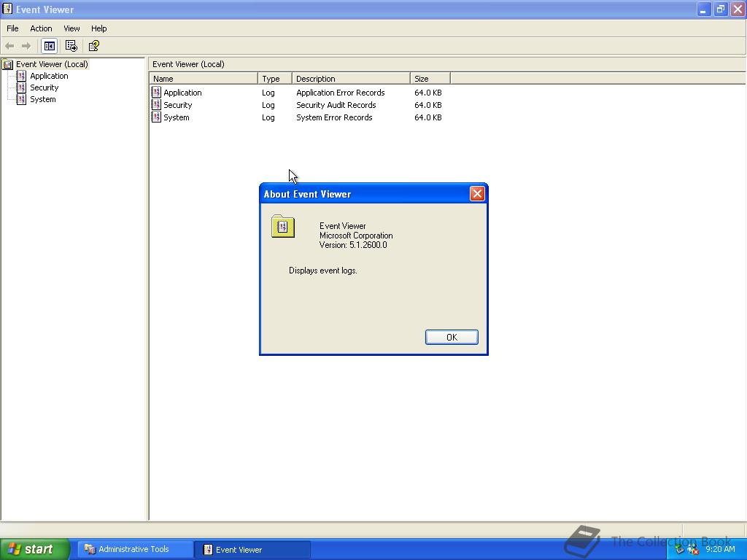Click the System tree node icon
Screen dimensions: 747x560
pos(21,99)
